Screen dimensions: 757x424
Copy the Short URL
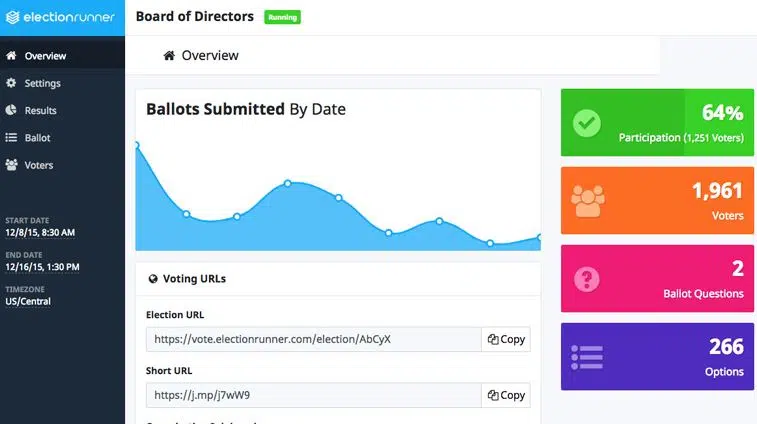coord(506,395)
